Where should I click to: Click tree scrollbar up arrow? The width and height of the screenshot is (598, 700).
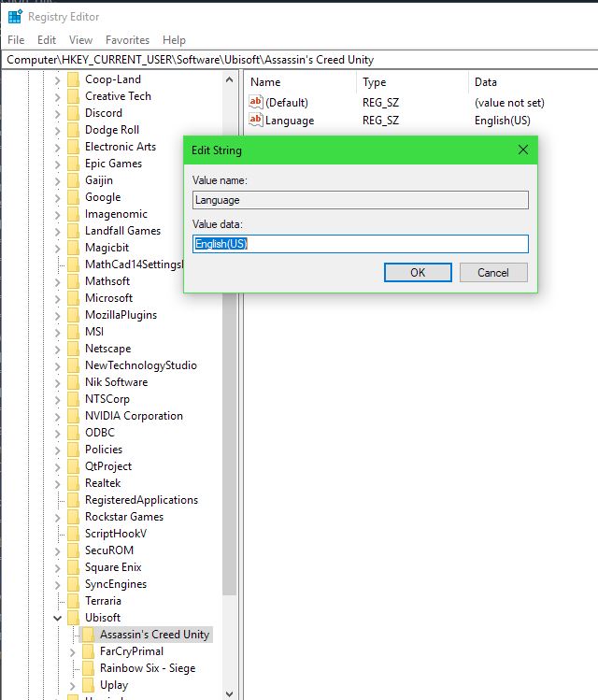[x=229, y=80]
